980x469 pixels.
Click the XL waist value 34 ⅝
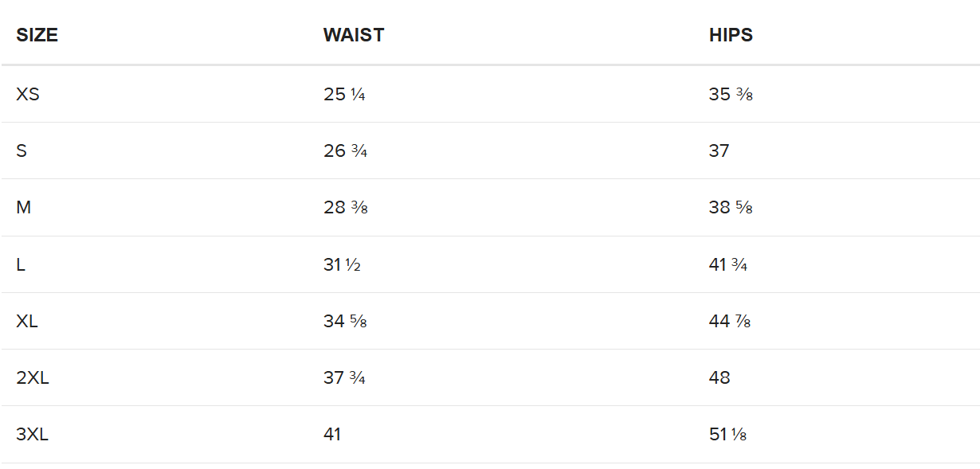[345, 321]
